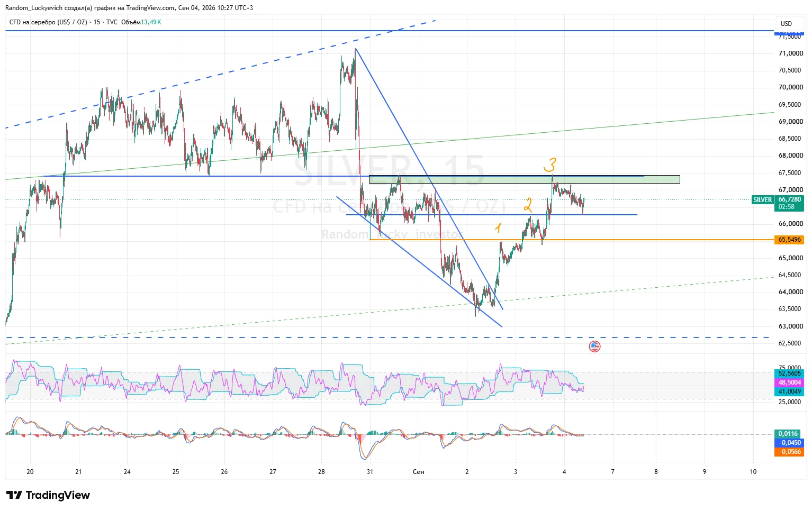Click the 64,0000 price axis label
Image resolution: width=812 pixels, height=511 pixels.
(790, 292)
